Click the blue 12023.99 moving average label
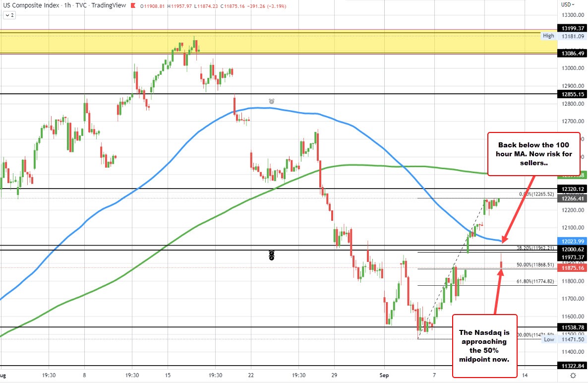Screen dimensions: 588x383 [572, 241]
